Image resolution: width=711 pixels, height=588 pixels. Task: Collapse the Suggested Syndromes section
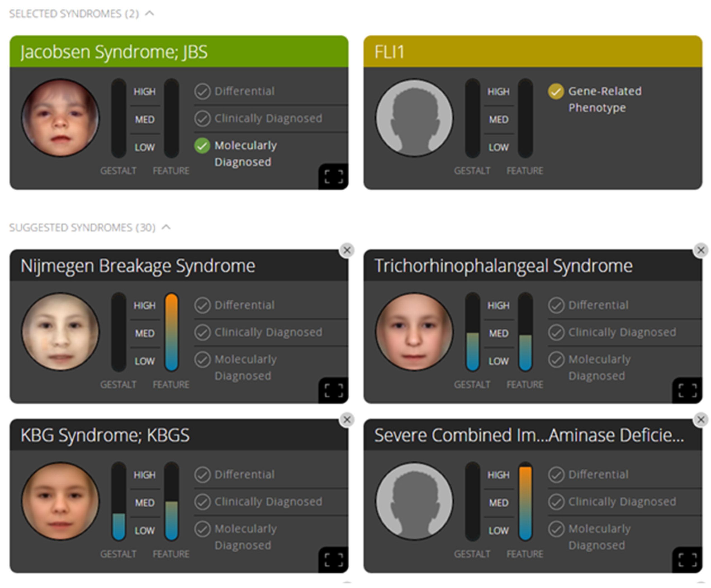click(x=166, y=227)
